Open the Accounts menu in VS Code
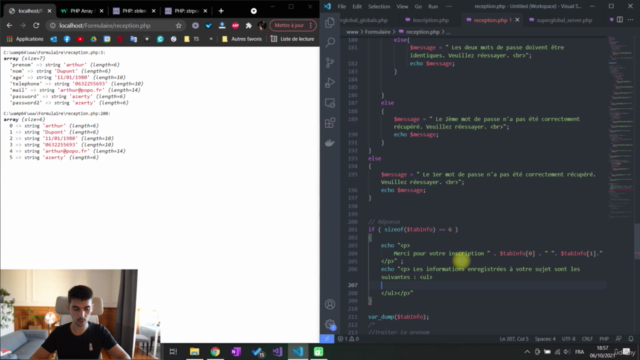This screenshot has height=360, width=640. (330, 304)
